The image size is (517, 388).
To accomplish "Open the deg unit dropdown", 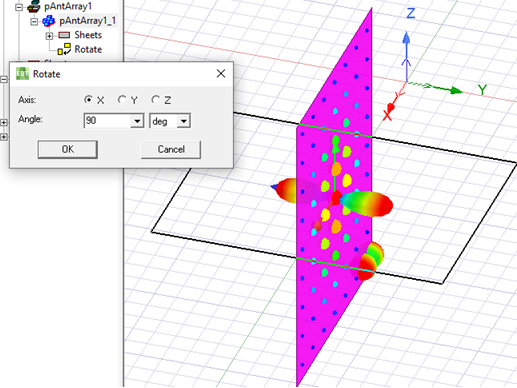I will (184, 121).
